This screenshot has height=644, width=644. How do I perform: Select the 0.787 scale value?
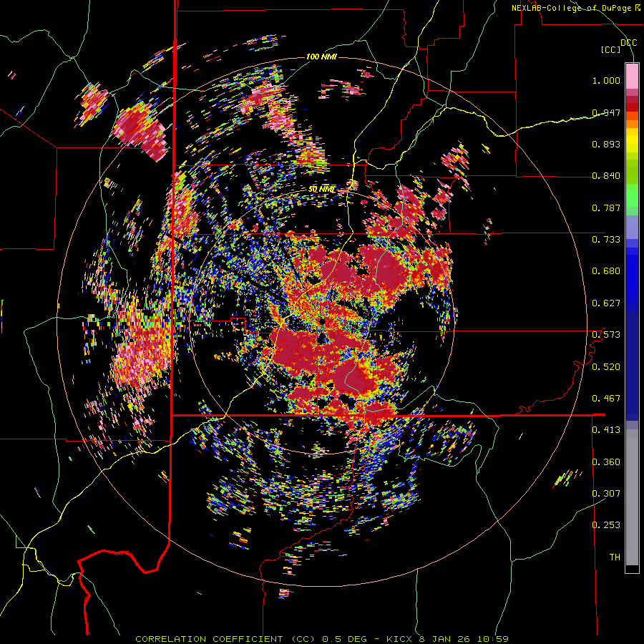[x=606, y=208]
